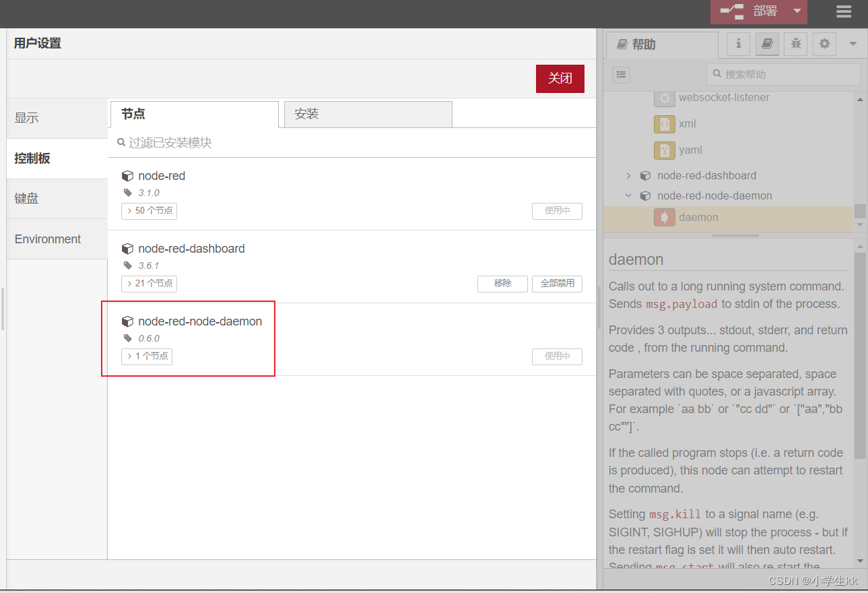Focus the 过滤已安装模块 filter field

pos(352,143)
